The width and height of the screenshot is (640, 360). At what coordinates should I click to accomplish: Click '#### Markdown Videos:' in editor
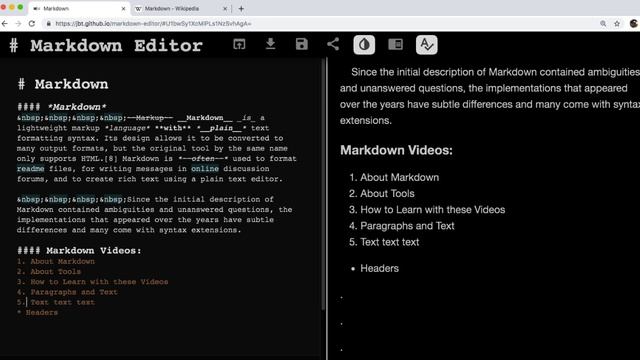pyautogui.click(x=79, y=251)
